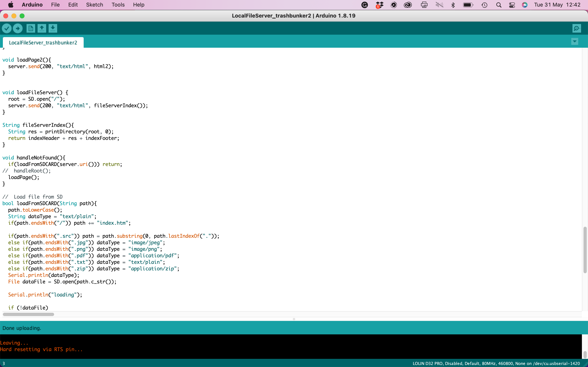Viewport: 588px width, 367px height.
Task: Open the File menu
Action: [x=55, y=5]
